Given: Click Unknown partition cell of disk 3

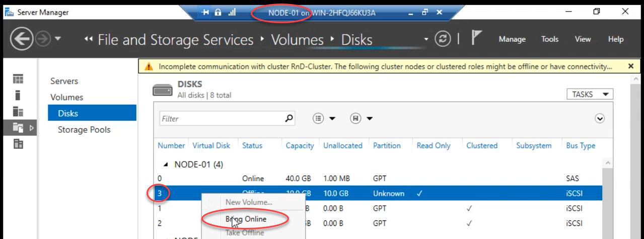Looking at the screenshot, I should tap(388, 193).
